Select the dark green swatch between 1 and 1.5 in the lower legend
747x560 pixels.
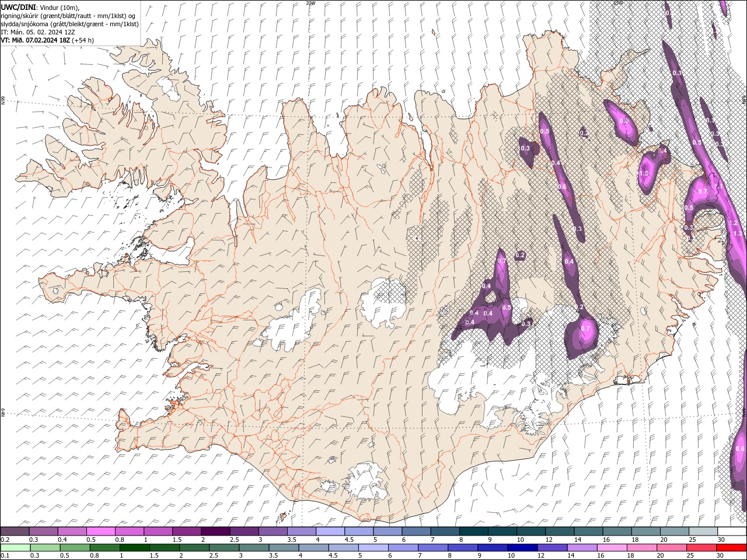pyautogui.click(x=134, y=548)
